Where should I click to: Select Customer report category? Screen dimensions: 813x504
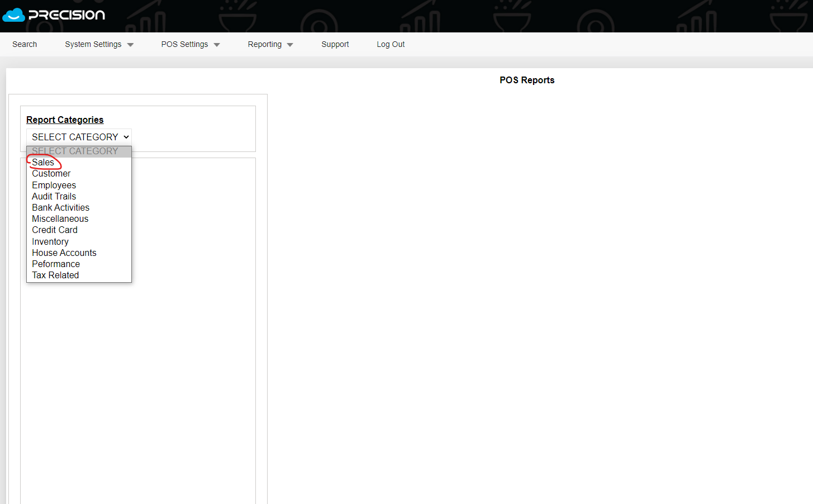click(79, 174)
